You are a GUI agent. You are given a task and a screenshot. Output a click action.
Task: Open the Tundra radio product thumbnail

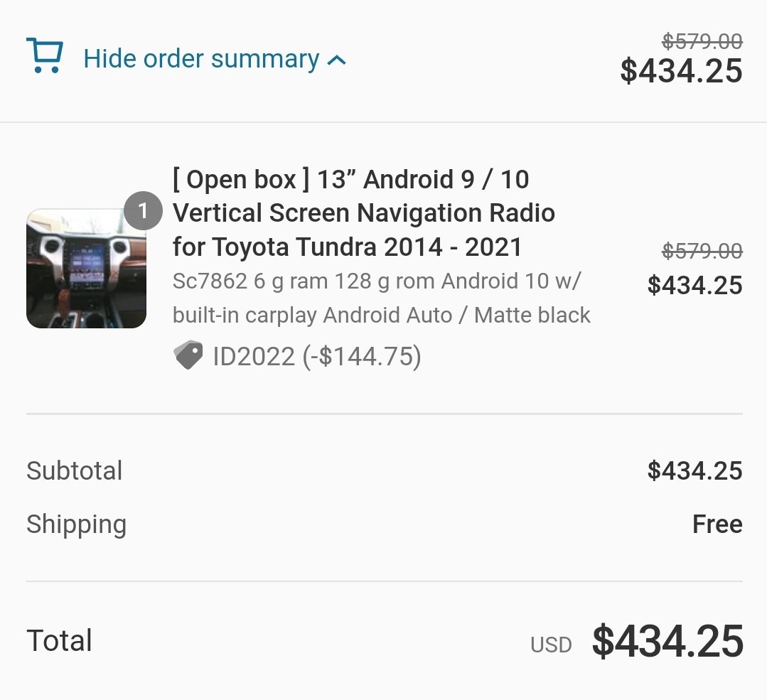tap(86, 268)
